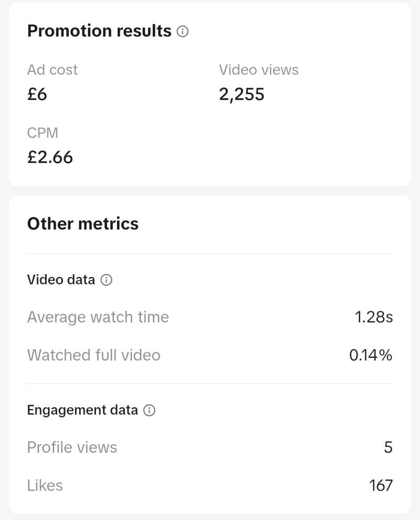The height and width of the screenshot is (520, 420).
Task: Click the Likes row label
Action: (x=45, y=485)
